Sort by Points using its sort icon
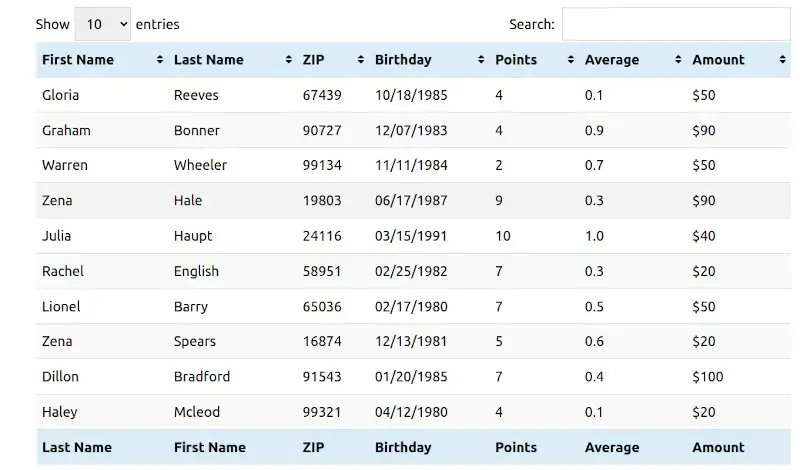The width and height of the screenshot is (800, 470). click(571, 60)
